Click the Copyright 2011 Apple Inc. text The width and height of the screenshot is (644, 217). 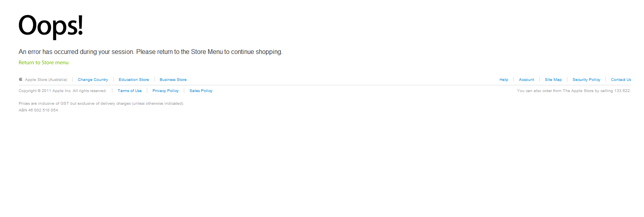(x=63, y=91)
